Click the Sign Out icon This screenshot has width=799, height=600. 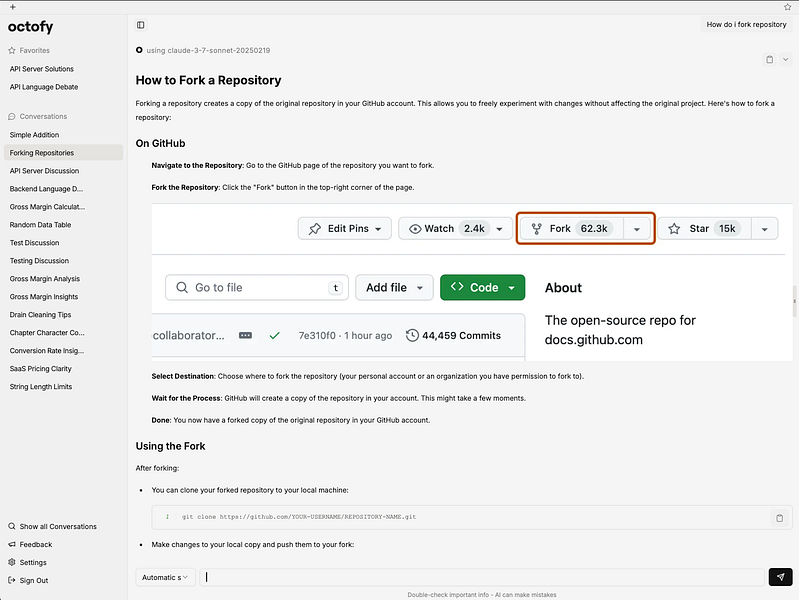[x=12, y=581]
